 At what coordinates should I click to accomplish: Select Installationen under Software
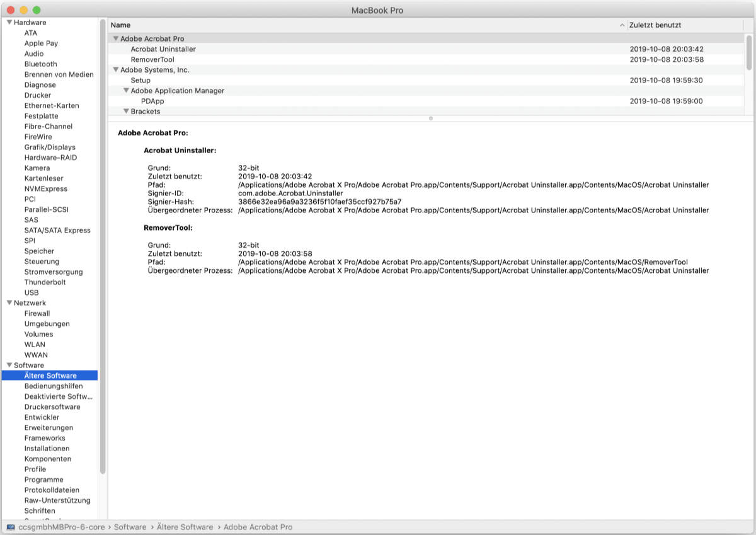47,449
